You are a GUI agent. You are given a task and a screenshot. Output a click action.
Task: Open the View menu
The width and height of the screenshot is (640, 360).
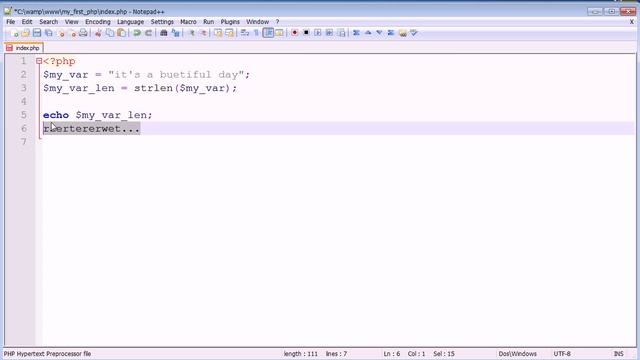(71, 22)
